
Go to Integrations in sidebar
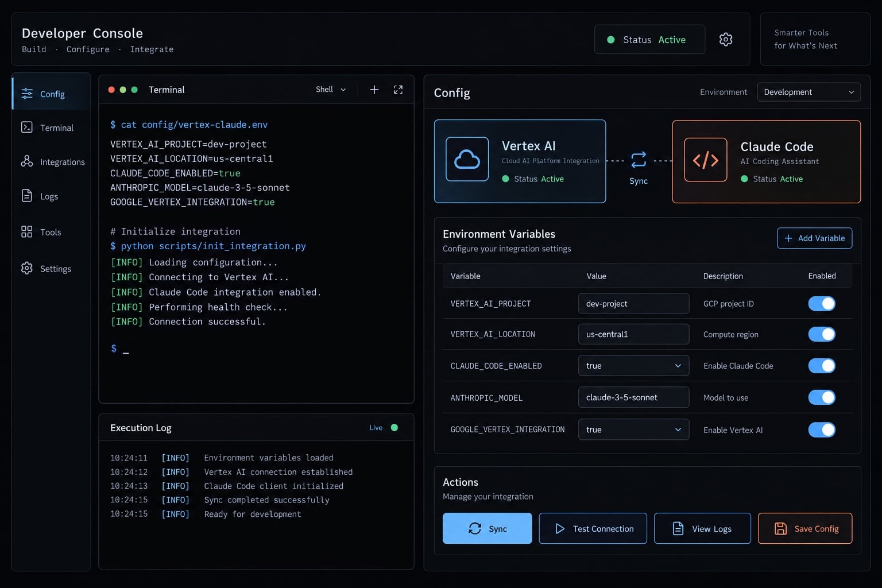coord(51,162)
